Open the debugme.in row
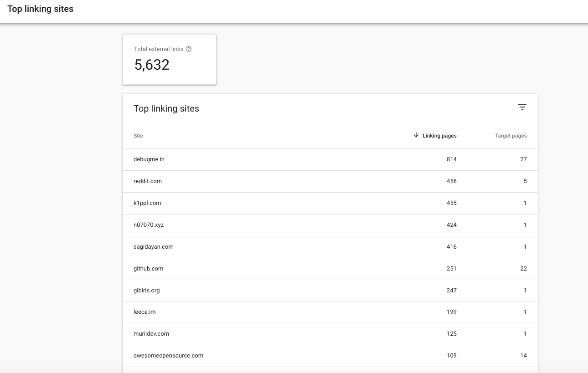 (x=149, y=159)
